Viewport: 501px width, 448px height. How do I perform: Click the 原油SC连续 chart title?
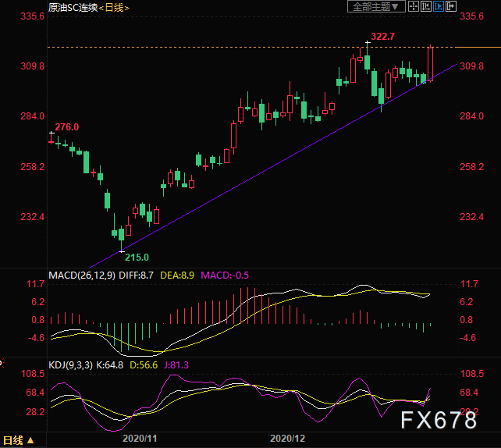73,7
